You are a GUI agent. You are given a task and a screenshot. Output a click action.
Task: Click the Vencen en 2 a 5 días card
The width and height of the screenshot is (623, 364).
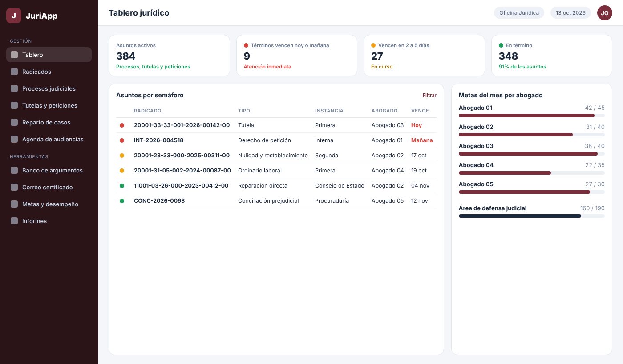pos(424,56)
